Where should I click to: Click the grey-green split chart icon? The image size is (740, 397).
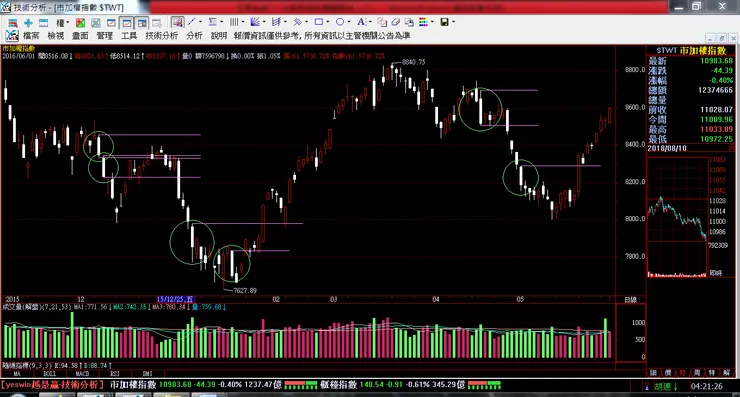point(96,23)
